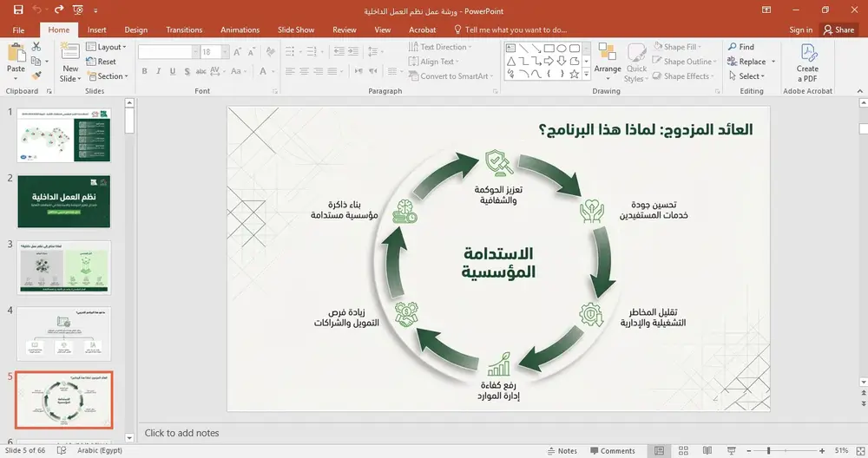Viewport: 868px width, 458px height.
Task: Open the font name dropdown arrow
Action: [x=194, y=52]
